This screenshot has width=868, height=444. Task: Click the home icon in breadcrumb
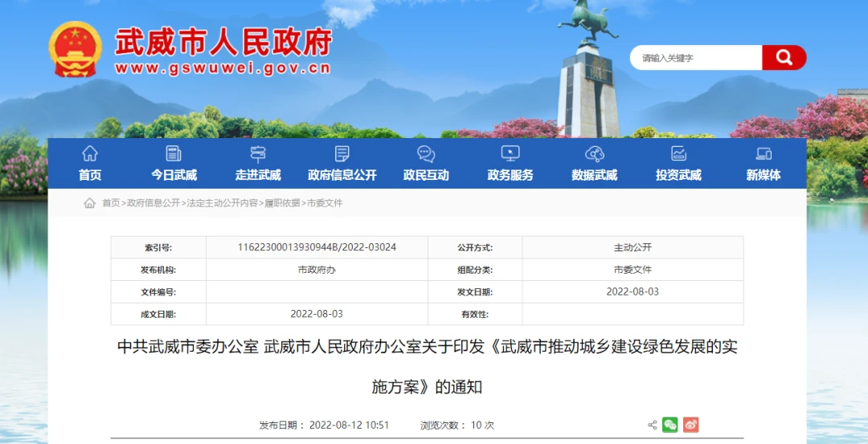[89, 203]
